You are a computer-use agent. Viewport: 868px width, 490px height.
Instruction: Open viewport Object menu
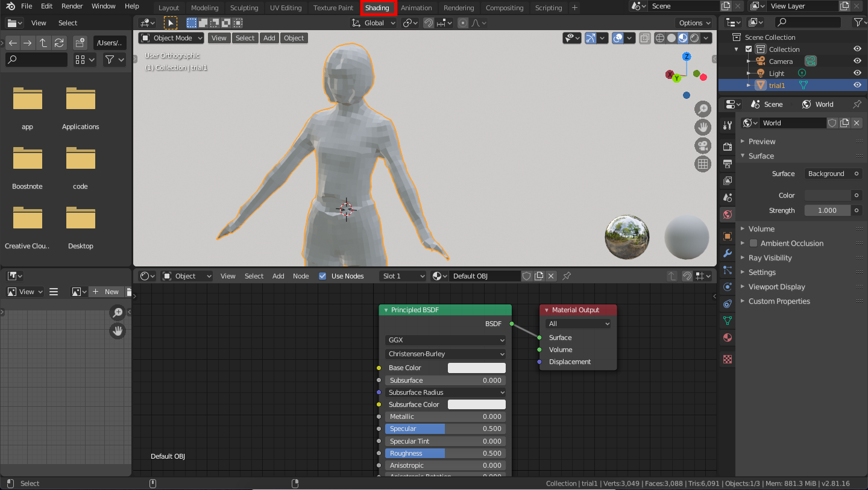(x=294, y=38)
